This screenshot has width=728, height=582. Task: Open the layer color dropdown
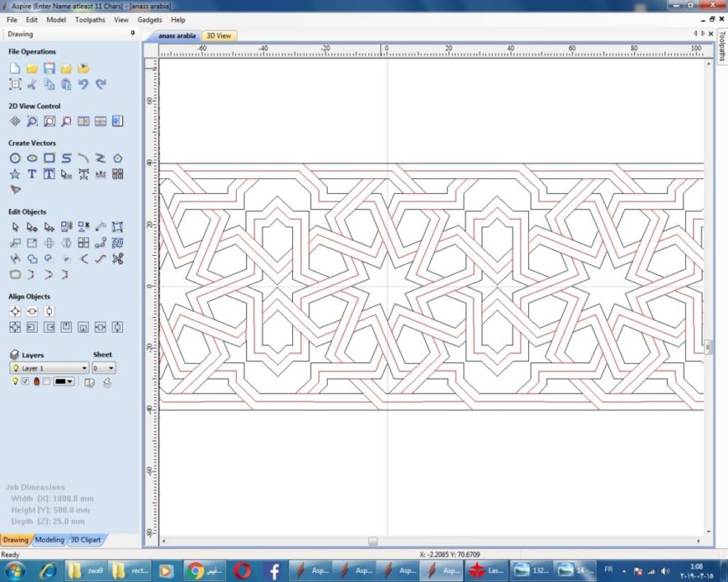pos(69,381)
